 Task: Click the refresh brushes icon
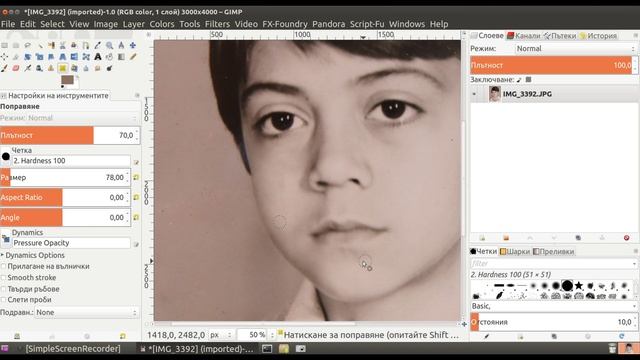coord(622,336)
